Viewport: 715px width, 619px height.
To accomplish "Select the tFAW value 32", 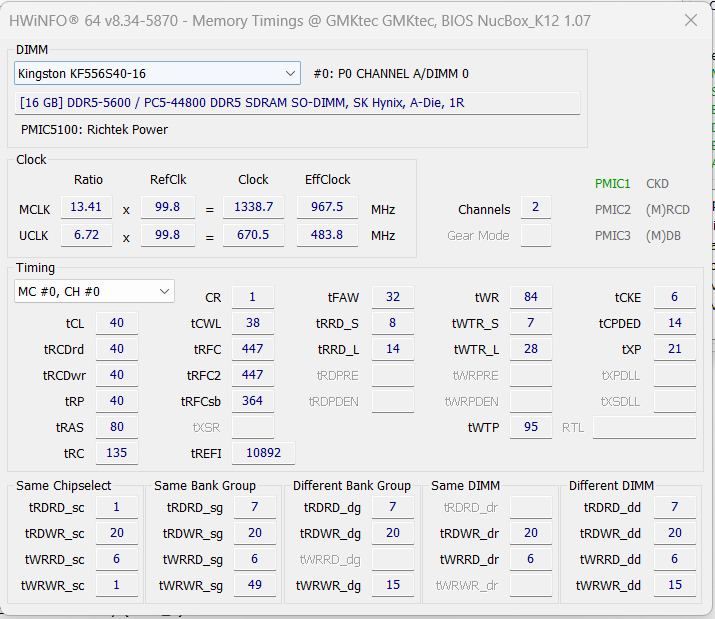I will 393,297.
